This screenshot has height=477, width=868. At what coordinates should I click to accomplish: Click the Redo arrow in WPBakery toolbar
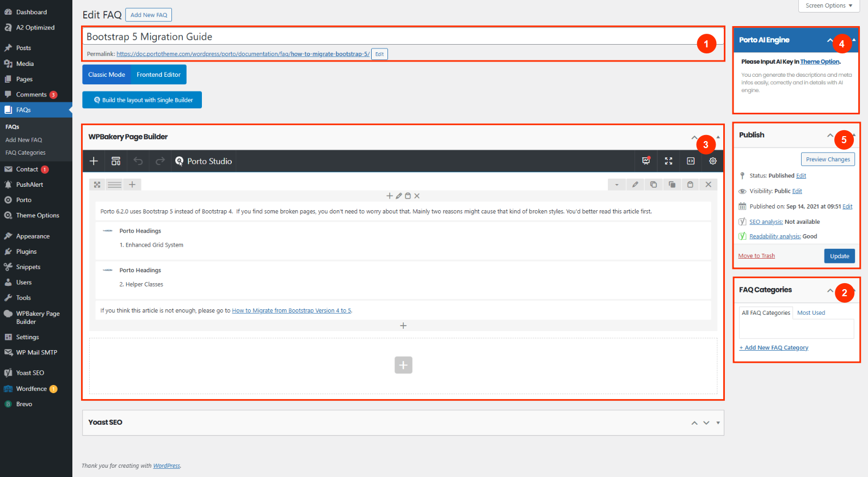pos(160,161)
